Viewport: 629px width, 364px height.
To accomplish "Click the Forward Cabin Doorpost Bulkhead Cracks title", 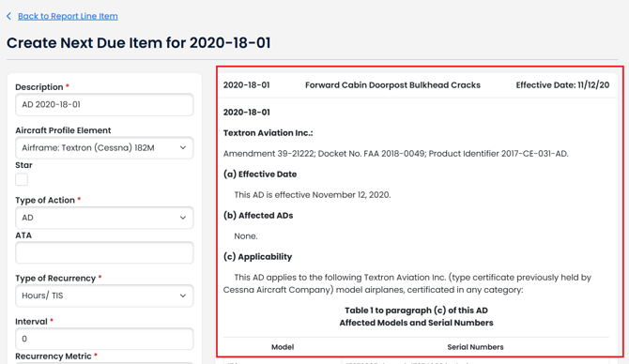I will coord(392,85).
